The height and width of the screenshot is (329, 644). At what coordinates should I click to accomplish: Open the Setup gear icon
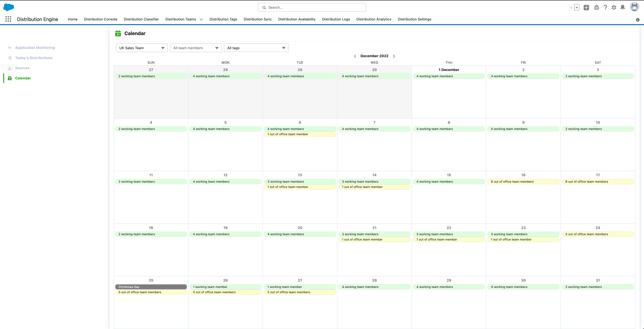(614, 7)
